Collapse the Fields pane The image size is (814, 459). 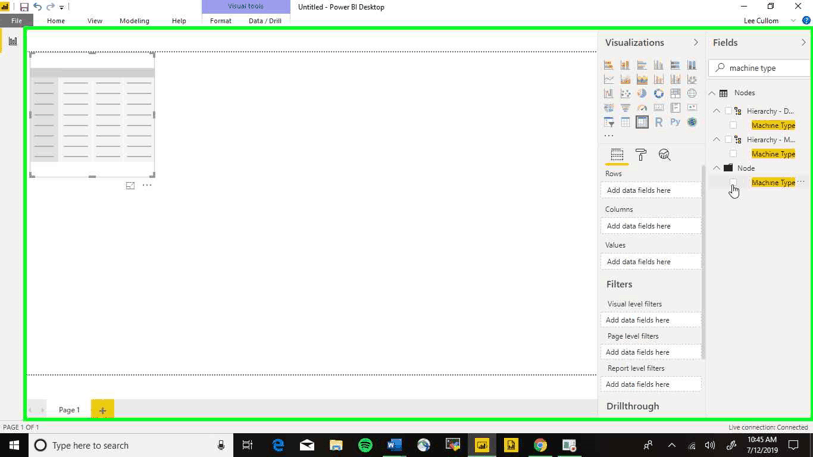pyautogui.click(x=803, y=43)
